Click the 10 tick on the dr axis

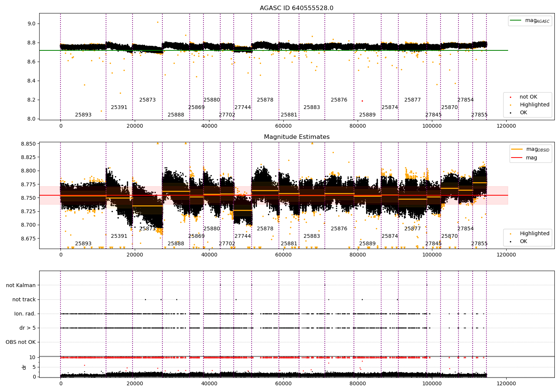pyautogui.click(x=32, y=358)
